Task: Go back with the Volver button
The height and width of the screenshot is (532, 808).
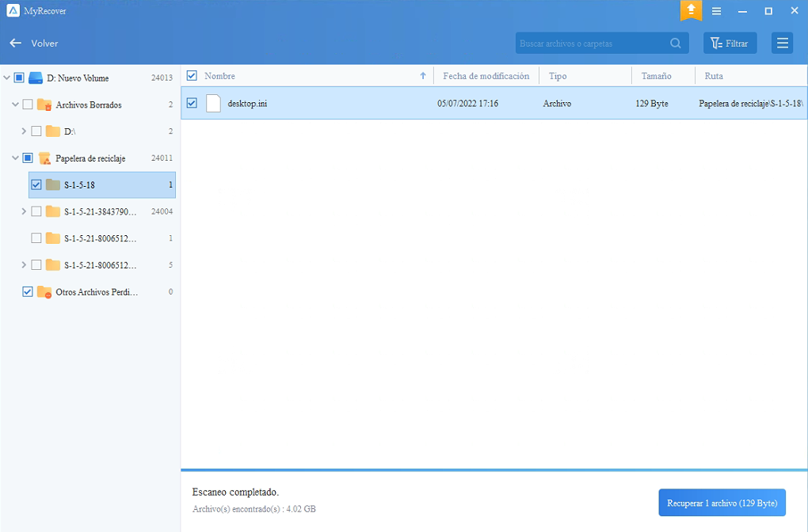Action: point(34,44)
